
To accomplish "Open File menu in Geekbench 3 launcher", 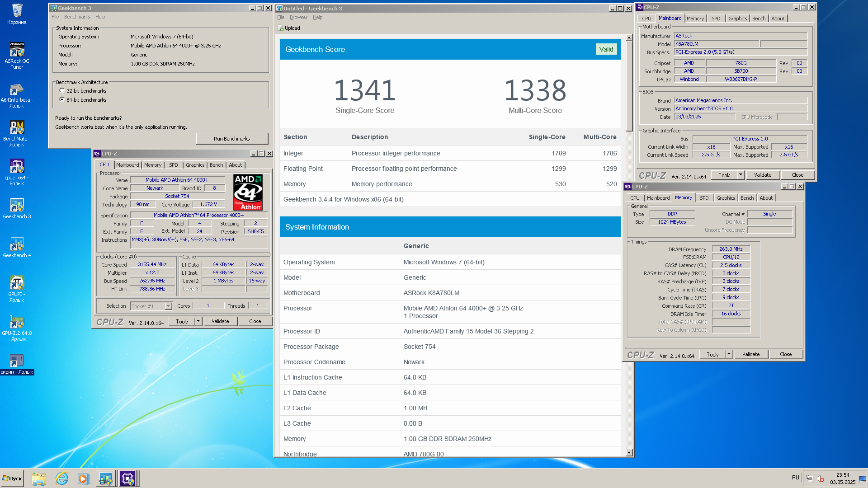I will [x=55, y=17].
